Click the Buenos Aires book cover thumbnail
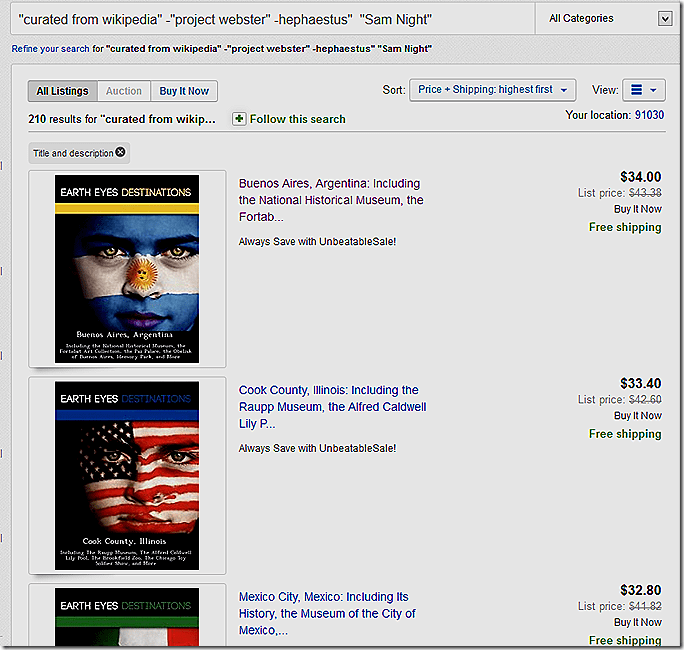 tap(127, 269)
